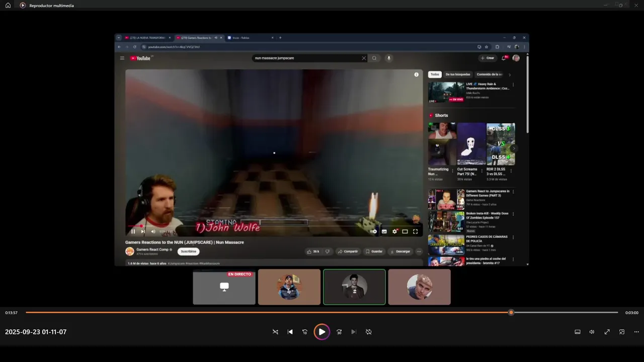Open the subtitles and captions menu

pyautogui.click(x=578, y=332)
